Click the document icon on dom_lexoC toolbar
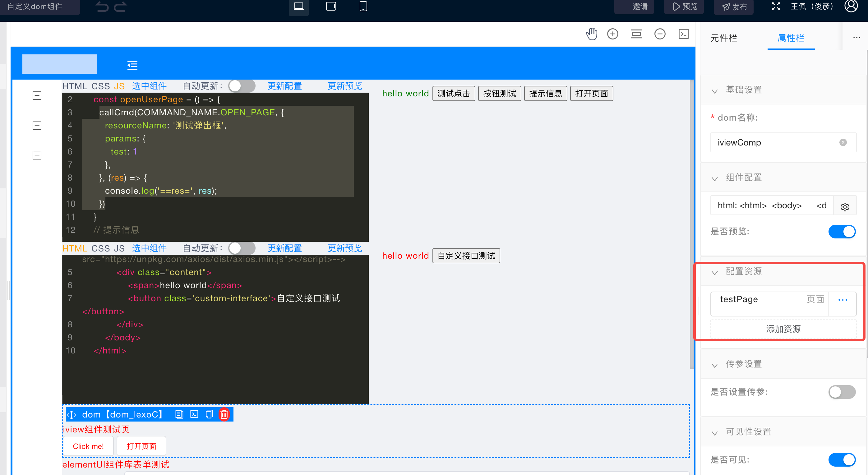 (x=179, y=414)
